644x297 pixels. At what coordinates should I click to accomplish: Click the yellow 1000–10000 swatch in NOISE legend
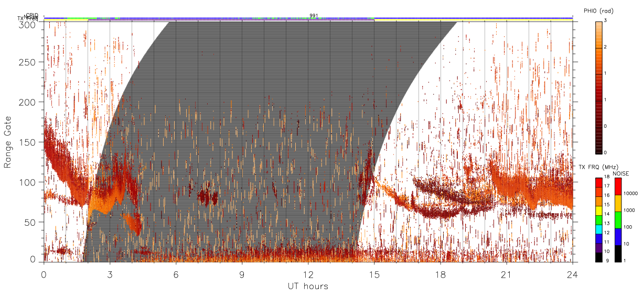(618, 203)
